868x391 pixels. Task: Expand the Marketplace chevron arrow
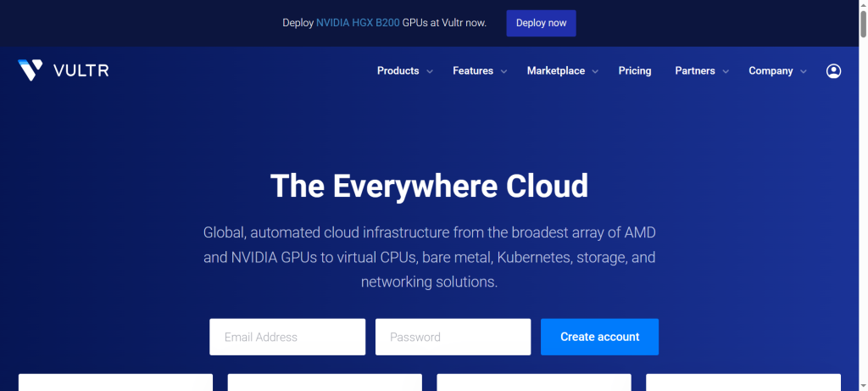[x=595, y=71]
